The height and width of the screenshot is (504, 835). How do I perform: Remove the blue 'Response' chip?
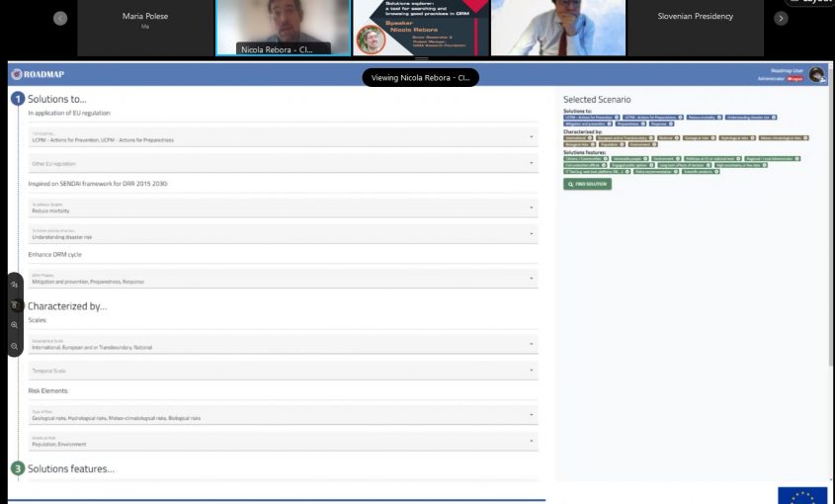pos(670,124)
